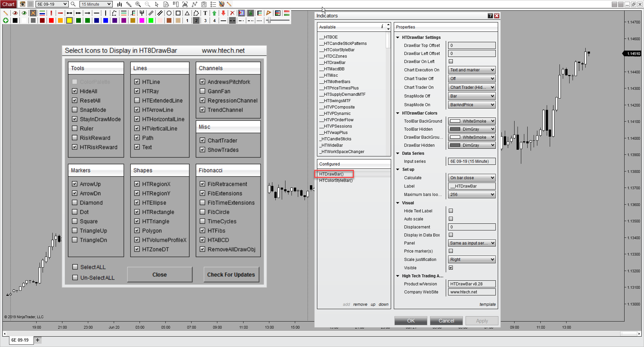Click the green eye show icon

click(24, 13)
